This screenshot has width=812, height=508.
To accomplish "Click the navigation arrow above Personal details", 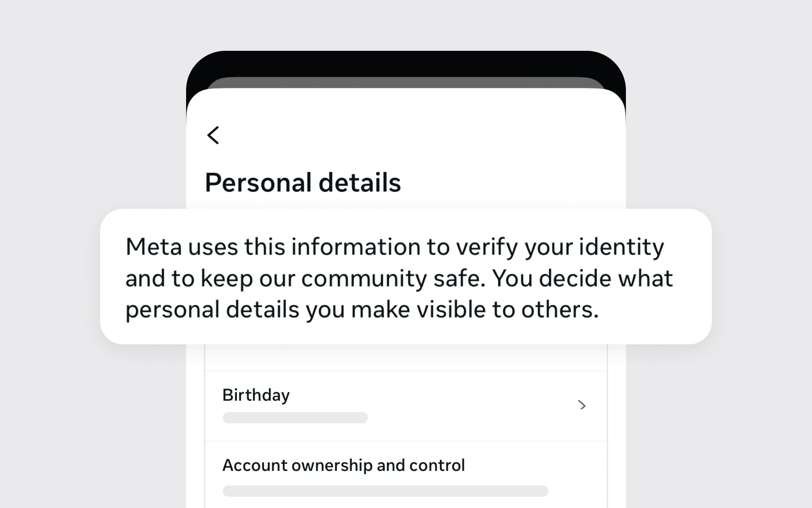I will [x=214, y=135].
